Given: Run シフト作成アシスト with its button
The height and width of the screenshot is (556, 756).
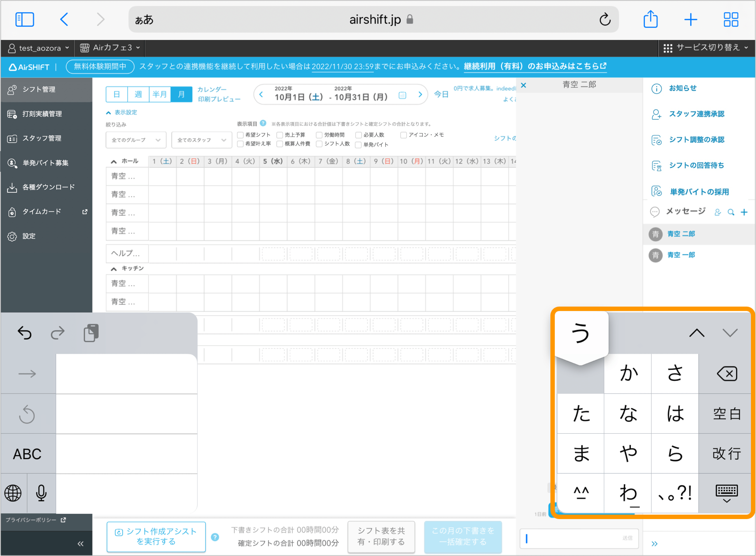Looking at the screenshot, I should [x=156, y=536].
